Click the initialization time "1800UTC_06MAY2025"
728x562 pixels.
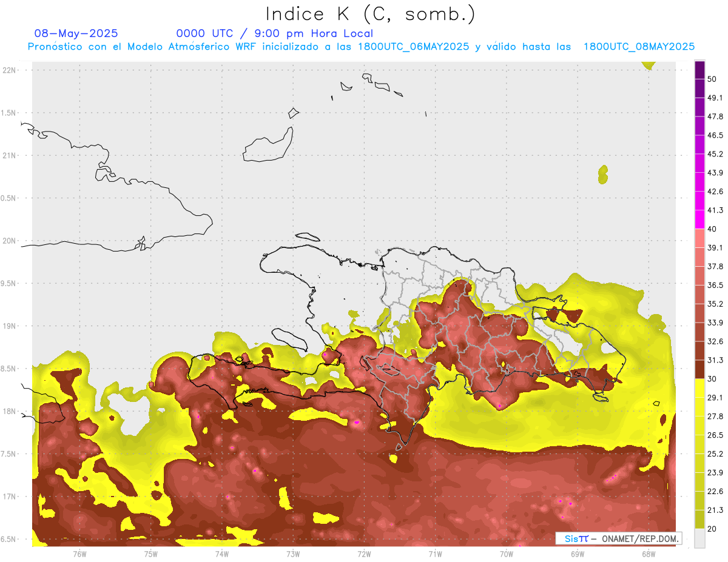click(413, 47)
